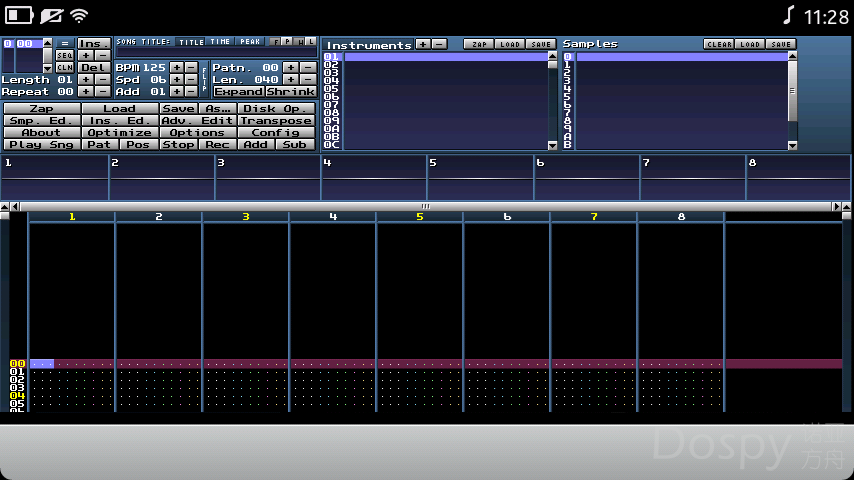Click order list plus button beside SEQ
This screenshot has height=480, width=854.
(86, 56)
